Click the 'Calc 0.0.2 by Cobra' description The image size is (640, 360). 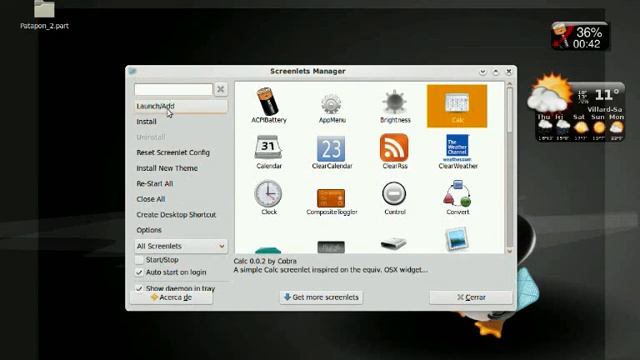pos(265,261)
